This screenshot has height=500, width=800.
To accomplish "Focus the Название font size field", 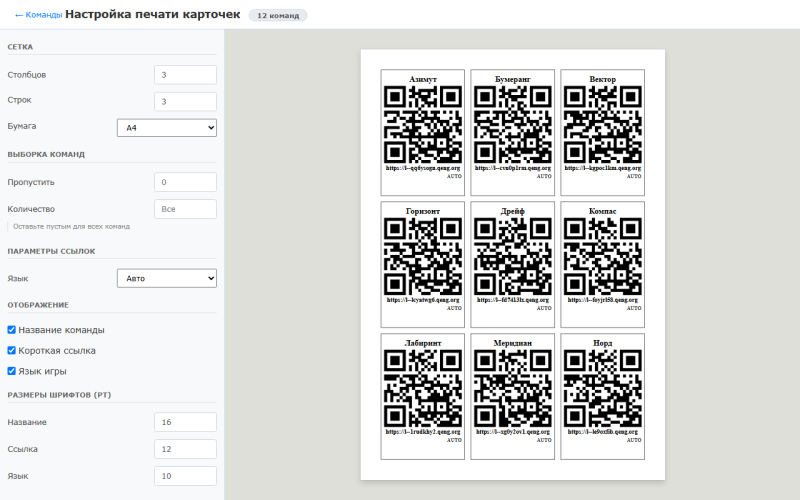I will [185, 422].
